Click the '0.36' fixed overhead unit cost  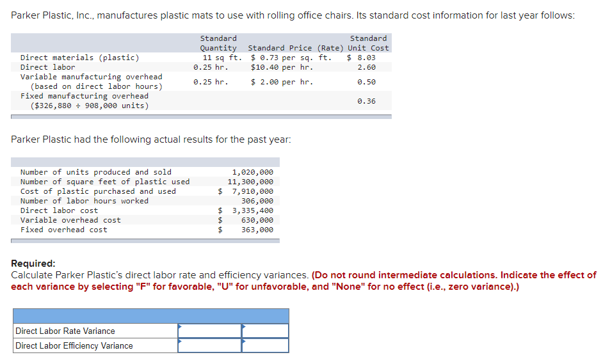coord(367,101)
